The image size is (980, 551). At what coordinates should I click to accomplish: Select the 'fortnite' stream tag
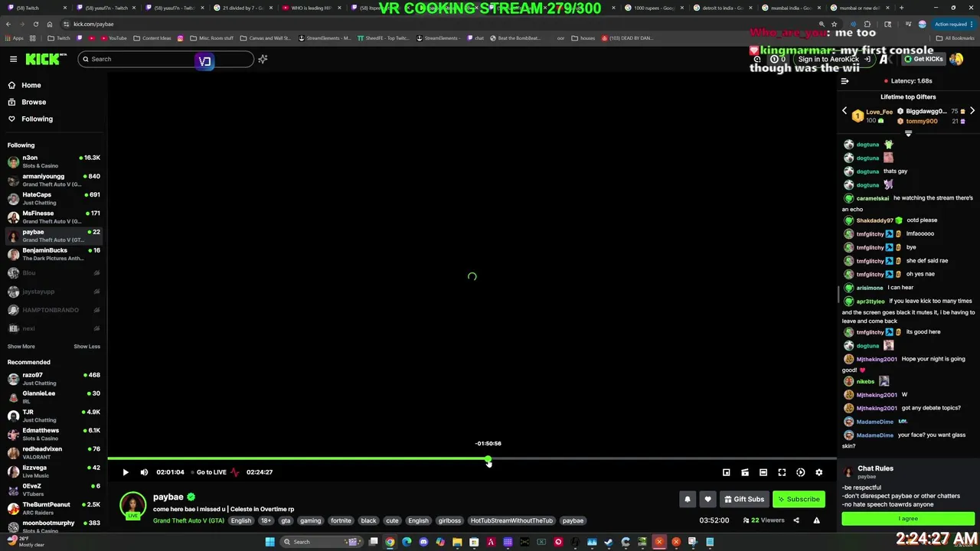(341, 520)
